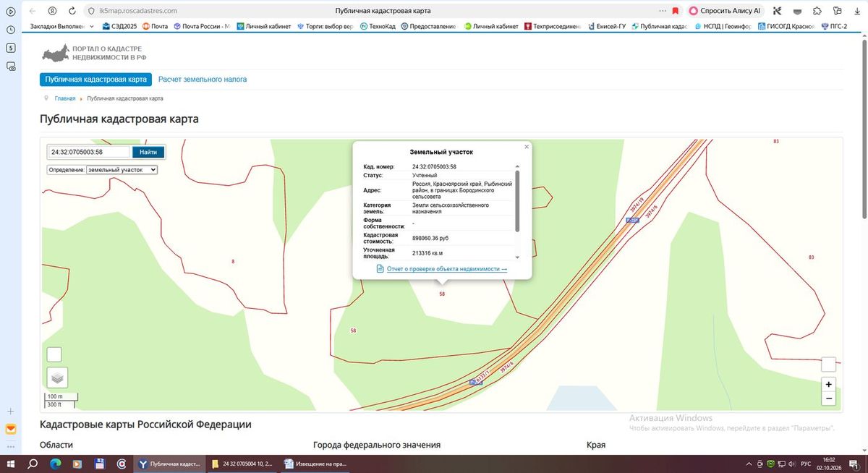Zoom in the map with plus button
868x473 pixels.
pos(829,384)
